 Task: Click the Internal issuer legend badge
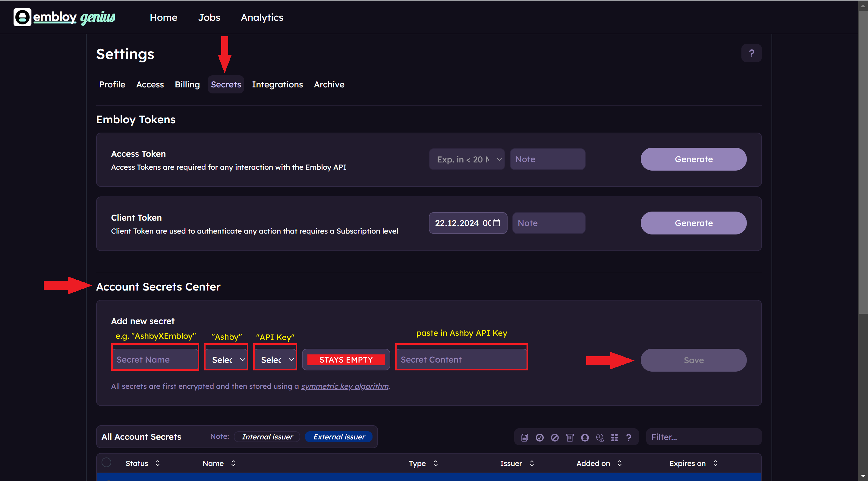coord(267,436)
